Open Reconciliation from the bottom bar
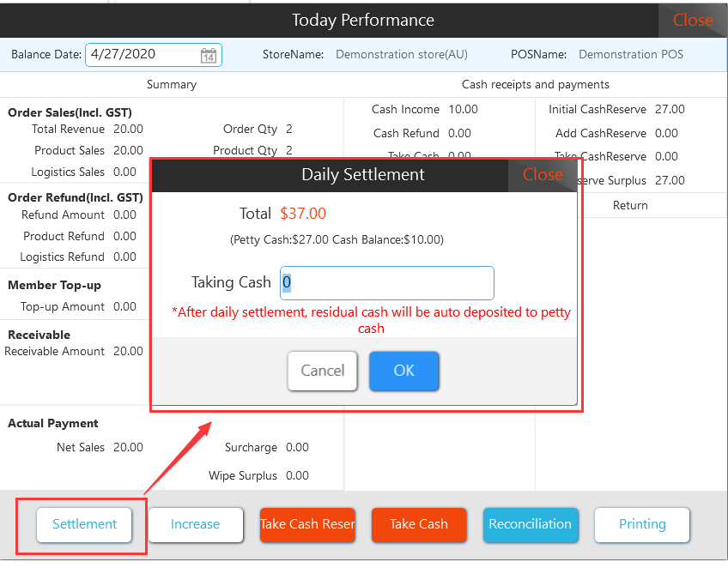The height and width of the screenshot is (568, 728). 530,524
